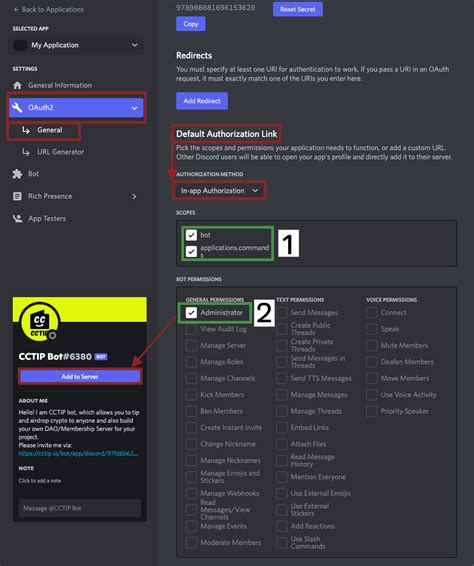Click the CCTIP Bot profile avatar
The width and height of the screenshot is (474, 566).
[x=39, y=321]
